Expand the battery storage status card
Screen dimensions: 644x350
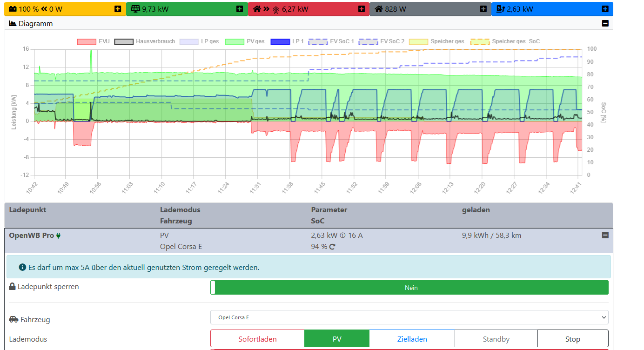point(118,9)
